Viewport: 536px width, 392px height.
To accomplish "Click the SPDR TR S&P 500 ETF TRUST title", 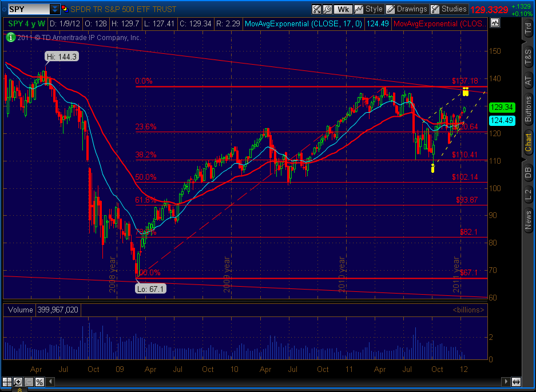I will coord(124,9).
